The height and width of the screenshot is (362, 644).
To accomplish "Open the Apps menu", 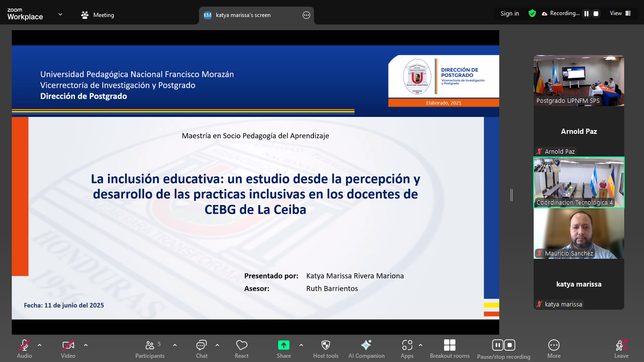I will 407,349.
